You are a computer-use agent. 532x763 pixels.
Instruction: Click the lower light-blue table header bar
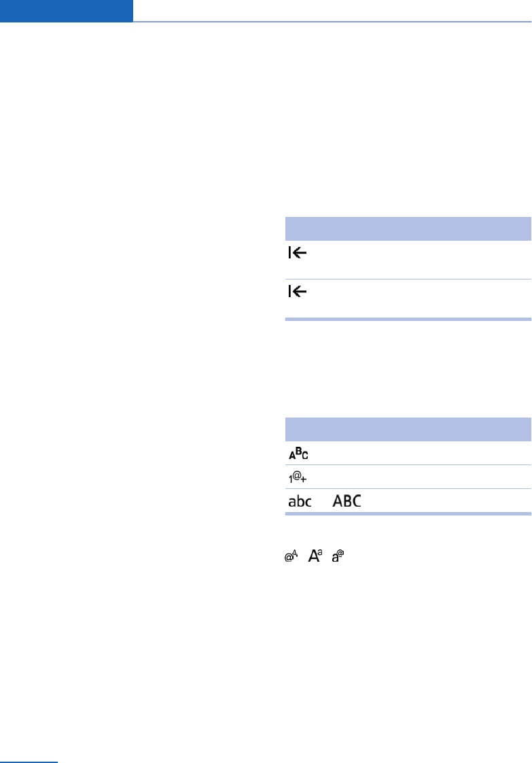pyautogui.click(x=408, y=430)
